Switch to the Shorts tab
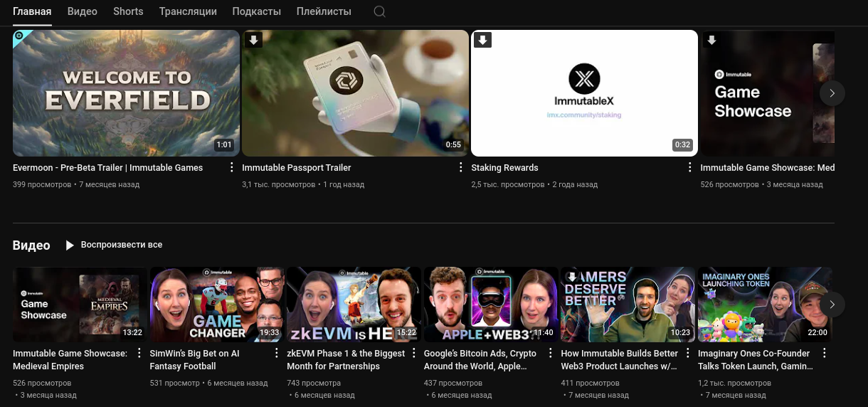 (128, 11)
